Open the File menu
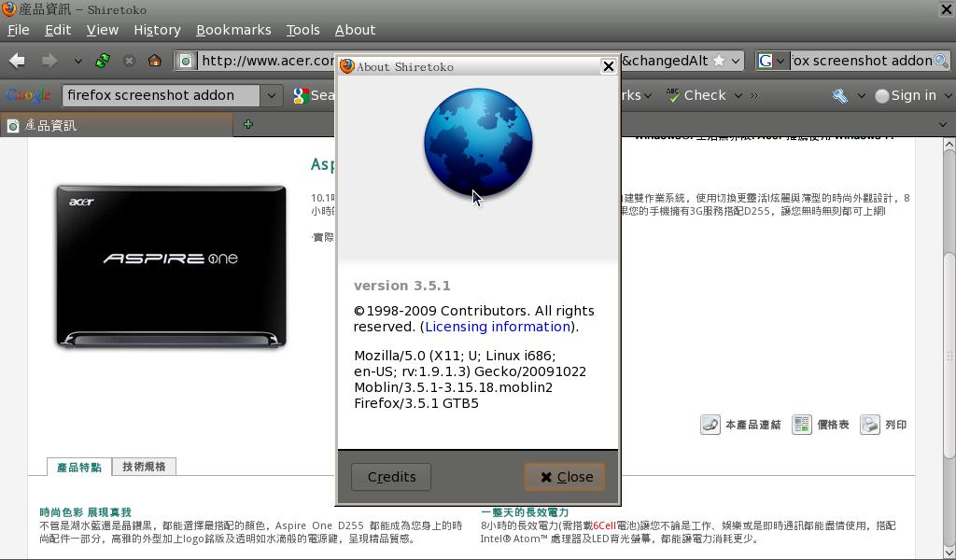Screen dimensions: 956x560 tap(19, 30)
